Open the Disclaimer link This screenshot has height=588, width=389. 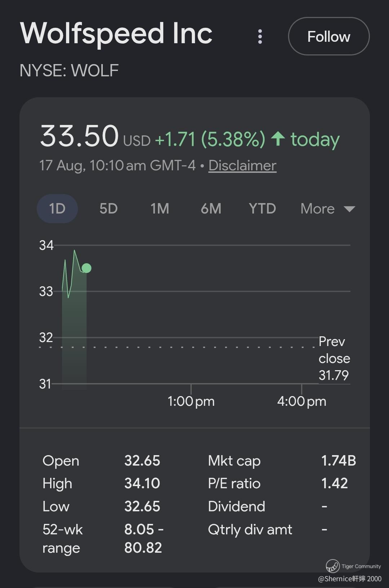242,165
